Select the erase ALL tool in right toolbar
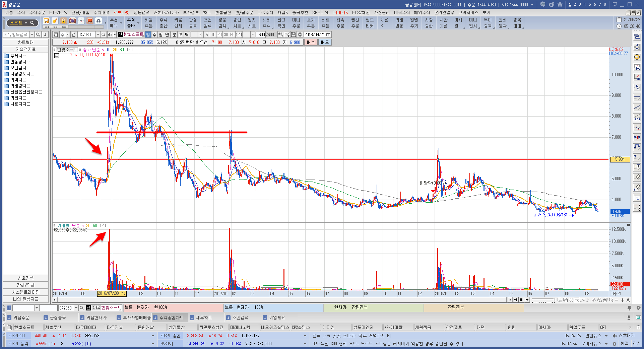The image size is (644, 349). coord(637,188)
